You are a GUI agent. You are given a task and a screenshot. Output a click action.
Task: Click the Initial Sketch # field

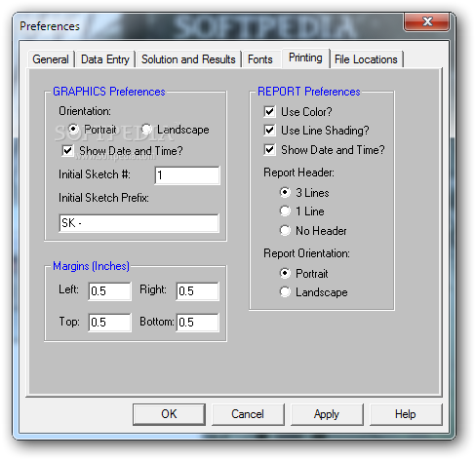[187, 175]
